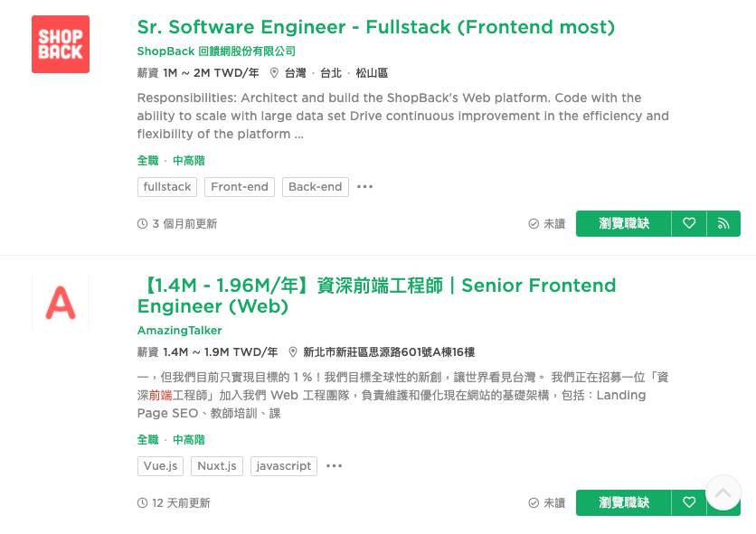This screenshot has height=534, width=756.
Task: Click 瀏覽職缺 button for ShopBack job
Action: [623, 223]
